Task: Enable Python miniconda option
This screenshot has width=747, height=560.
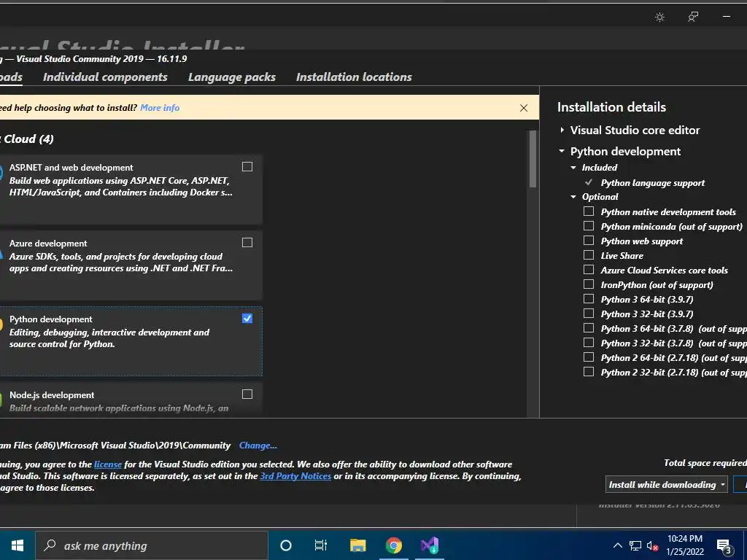Action: click(589, 226)
